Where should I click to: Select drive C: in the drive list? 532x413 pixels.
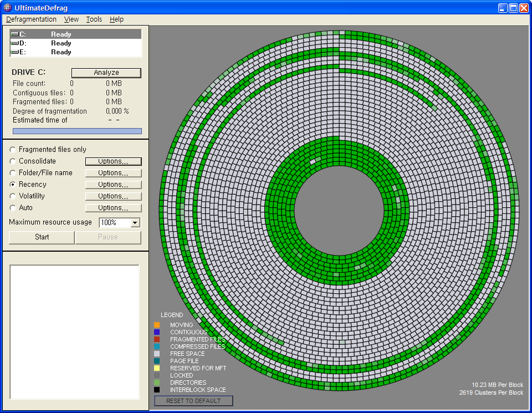tap(76, 34)
